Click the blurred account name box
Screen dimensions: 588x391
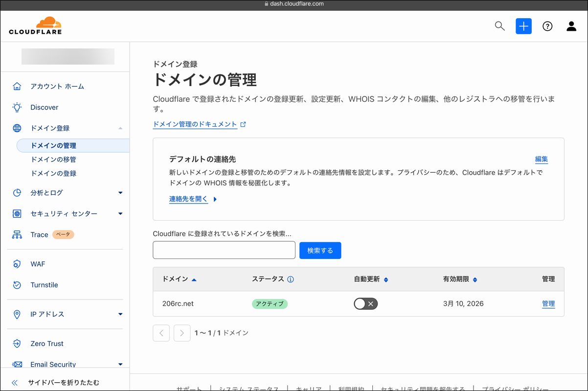coord(68,56)
